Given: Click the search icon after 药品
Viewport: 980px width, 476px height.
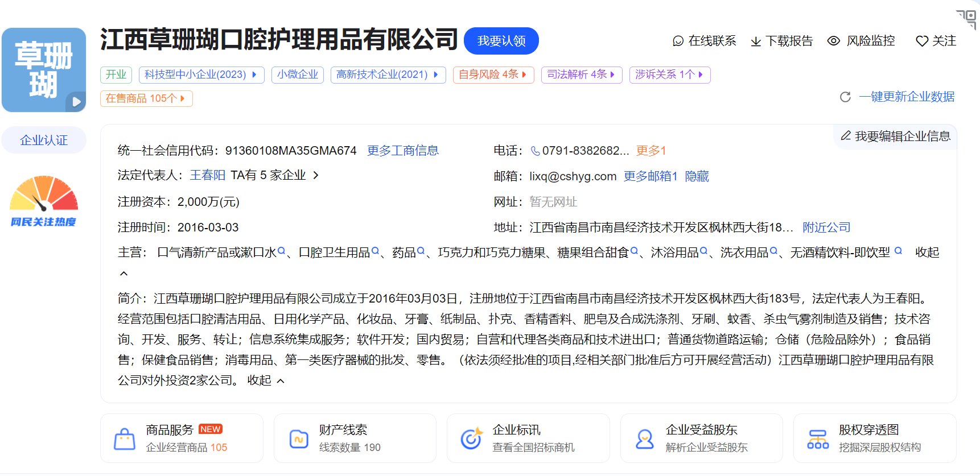Looking at the screenshot, I should click(421, 251).
